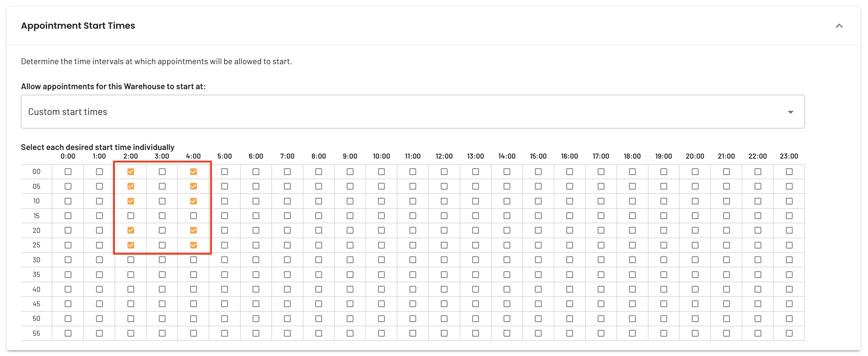
Task: Check the 17:00 checkbox at minute 10
Action: click(601, 201)
